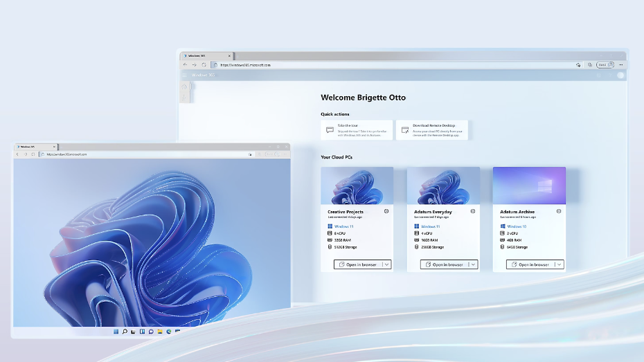The width and height of the screenshot is (644, 362).
Task: Click the Adatum Archive Windows 10 thumbnail
Action: click(x=529, y=185)
